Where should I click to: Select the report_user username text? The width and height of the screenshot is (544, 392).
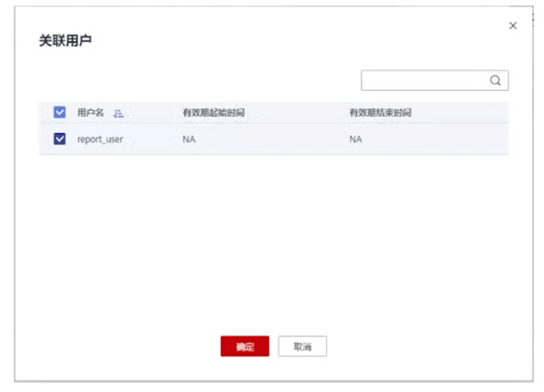[100, 139]
